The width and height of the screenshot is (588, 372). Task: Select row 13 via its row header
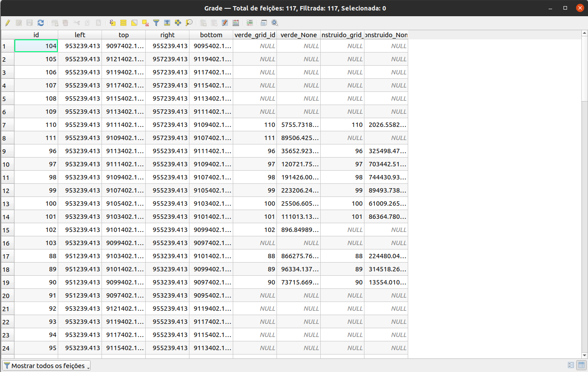click(x=7, y=204)
